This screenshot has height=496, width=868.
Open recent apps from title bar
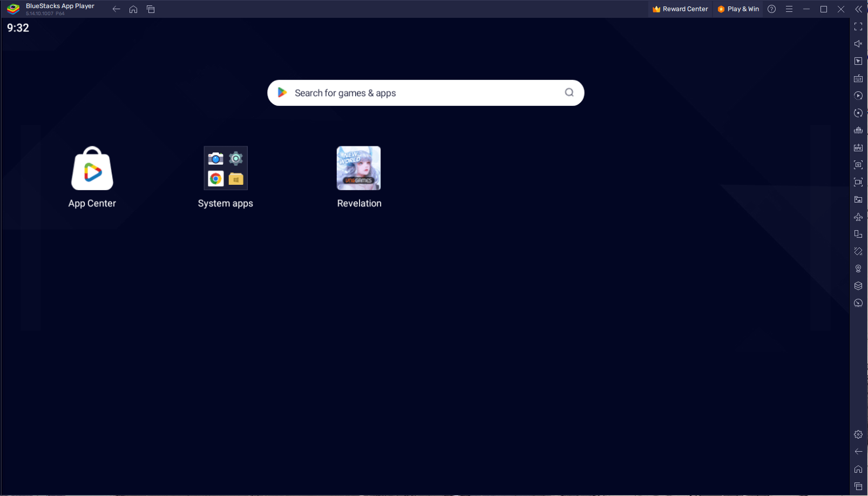151,9
